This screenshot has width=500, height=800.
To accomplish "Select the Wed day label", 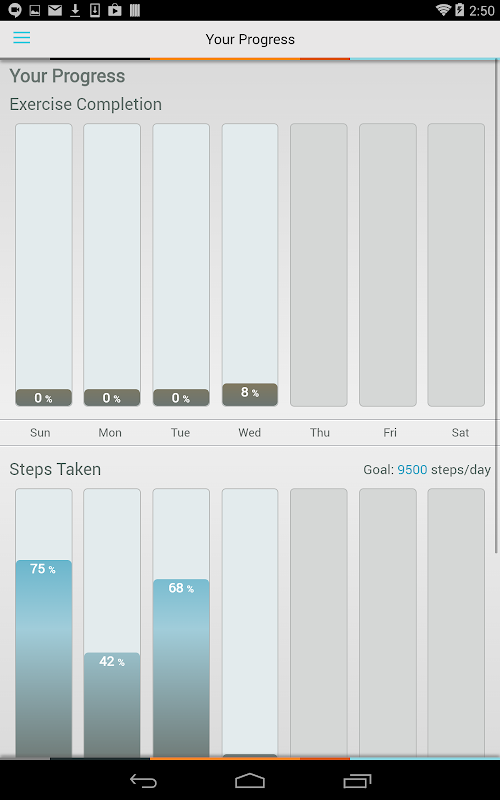I will 249,433.
